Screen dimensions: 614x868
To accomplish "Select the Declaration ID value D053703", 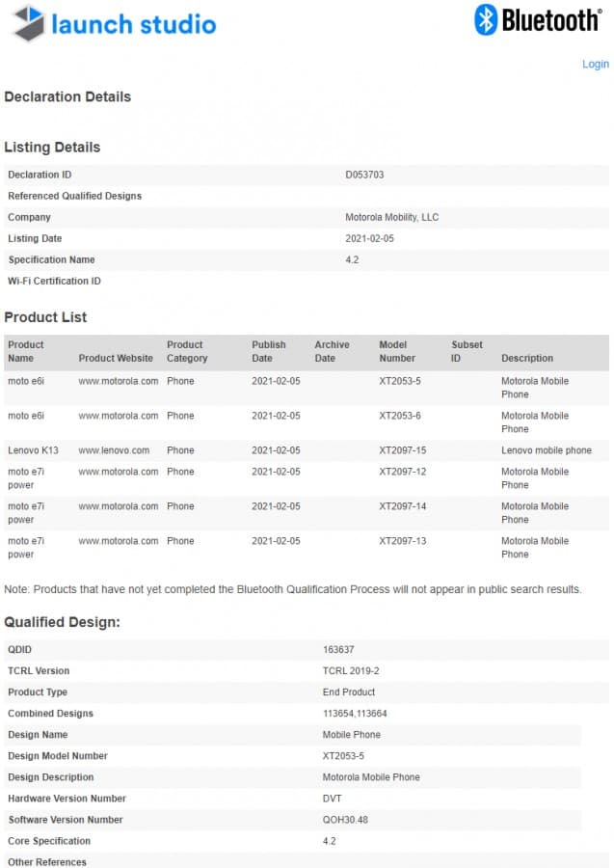I will coord(364,175).
